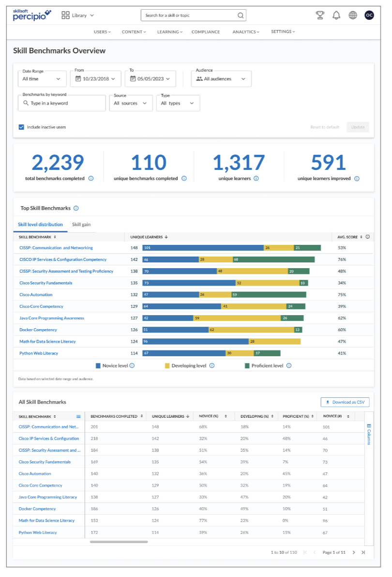Open To date picker 05/05/2023
392x577 pixels.
pos(151,79)
